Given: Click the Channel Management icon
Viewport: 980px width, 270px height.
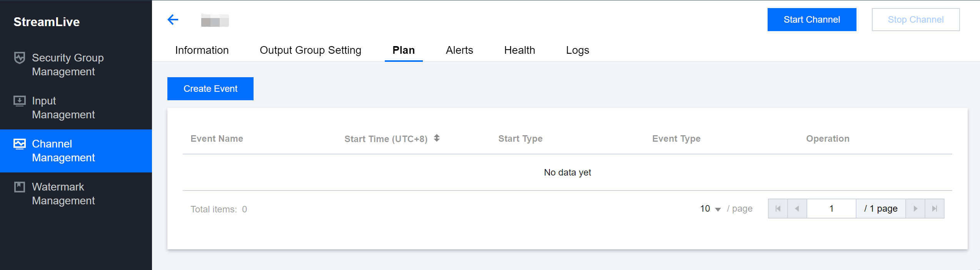Looking at the screenshot, I should click(x=20, y=144).
